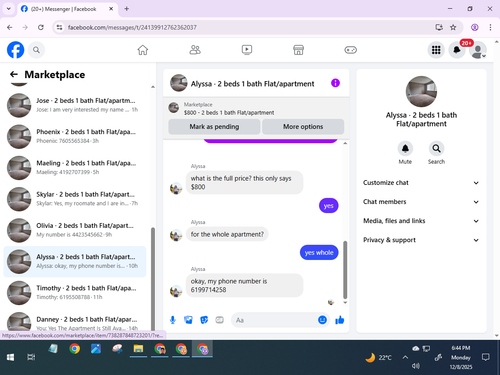500x375 pixels.
Task: Open conversation information purple icon
Action: pyautogui.click(x=335, y=83)
